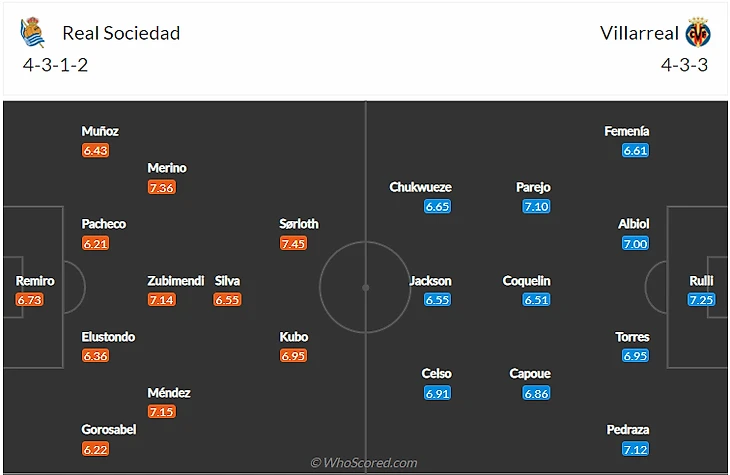Click Méndez's 7.15 rating badge
This screenshot has height=475, width=730.
point(161,411)
